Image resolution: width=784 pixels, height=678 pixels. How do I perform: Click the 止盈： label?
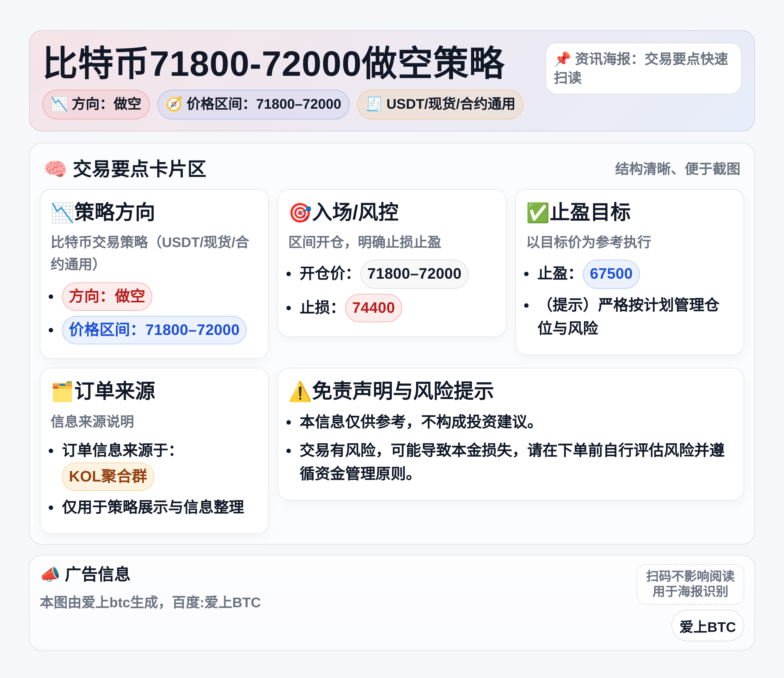556,274
